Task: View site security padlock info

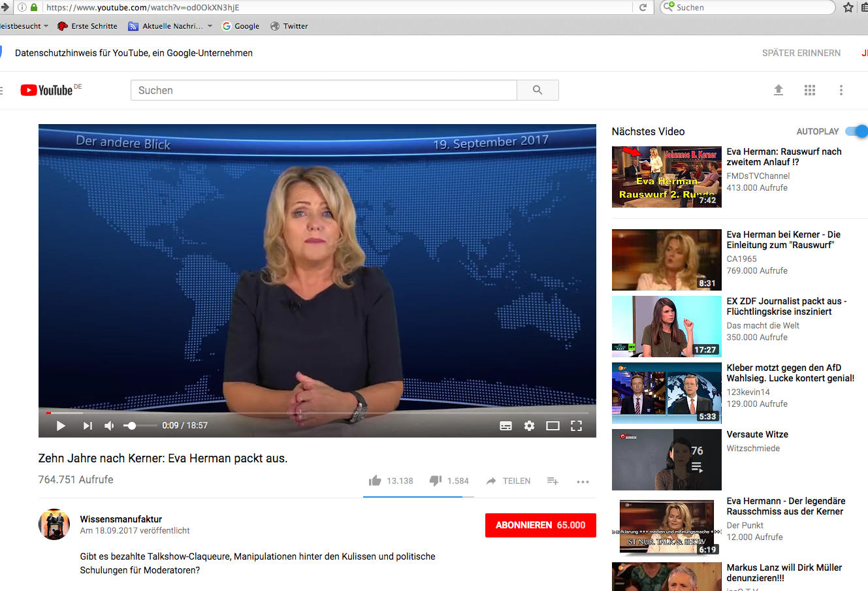Action: click(x=35, y=7)
